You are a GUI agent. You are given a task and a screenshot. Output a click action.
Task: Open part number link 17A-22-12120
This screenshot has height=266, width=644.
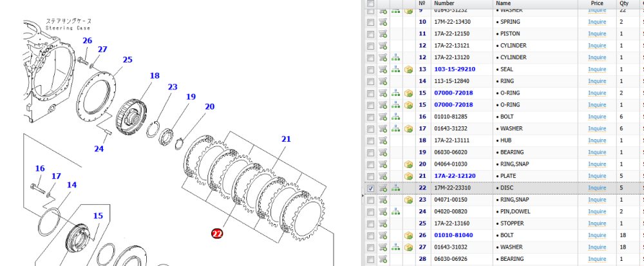pyautogui.click(x=455, y=176)
